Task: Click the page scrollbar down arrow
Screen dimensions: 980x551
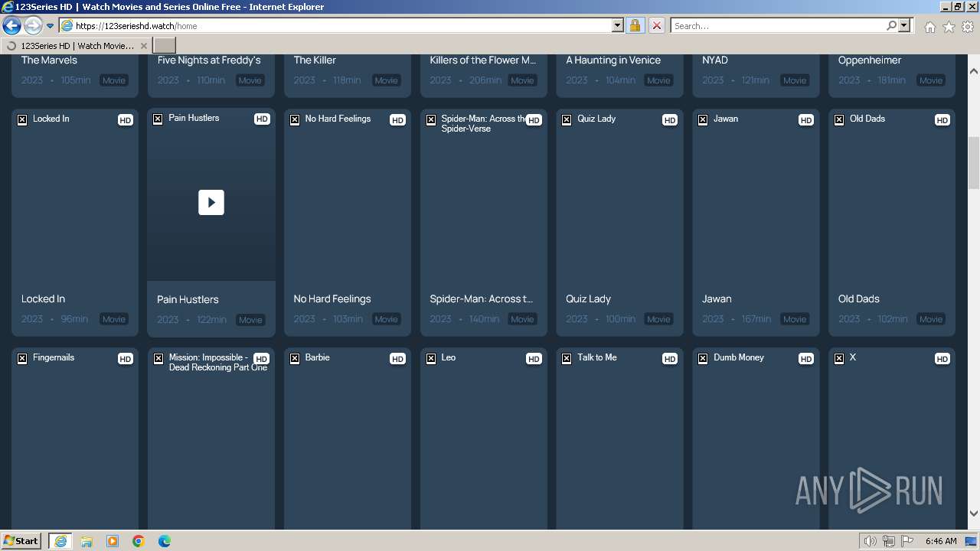Action: (x=974, y=514)
